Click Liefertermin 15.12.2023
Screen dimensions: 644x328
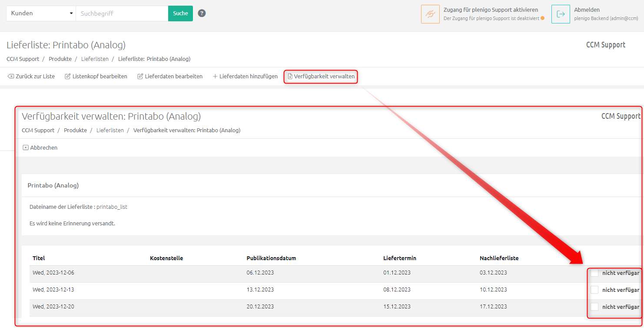(x=397, y=307)
